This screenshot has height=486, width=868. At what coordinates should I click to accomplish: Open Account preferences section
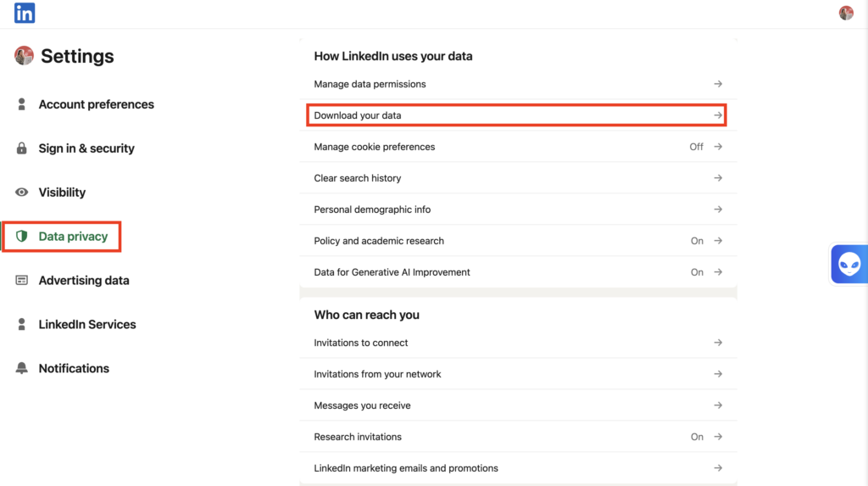click(x=97, y=104)
